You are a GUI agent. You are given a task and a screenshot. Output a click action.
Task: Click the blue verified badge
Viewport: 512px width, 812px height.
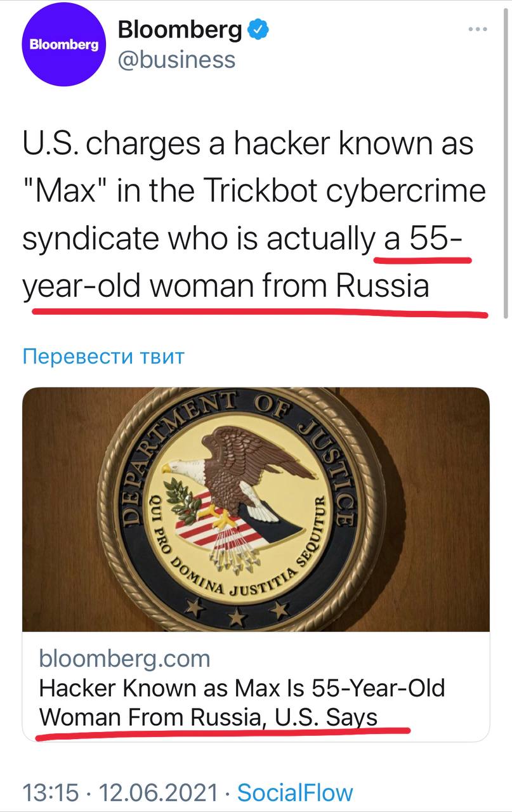(258, 29)
